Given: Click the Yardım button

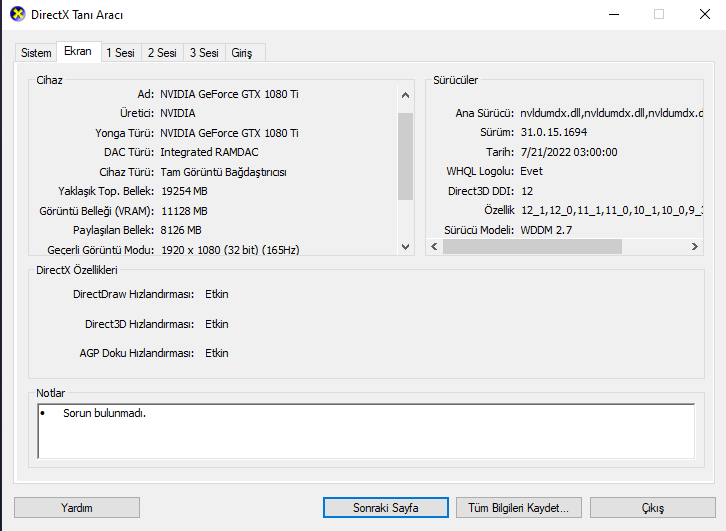Looking at the screenshot, I should click(77, 508).
